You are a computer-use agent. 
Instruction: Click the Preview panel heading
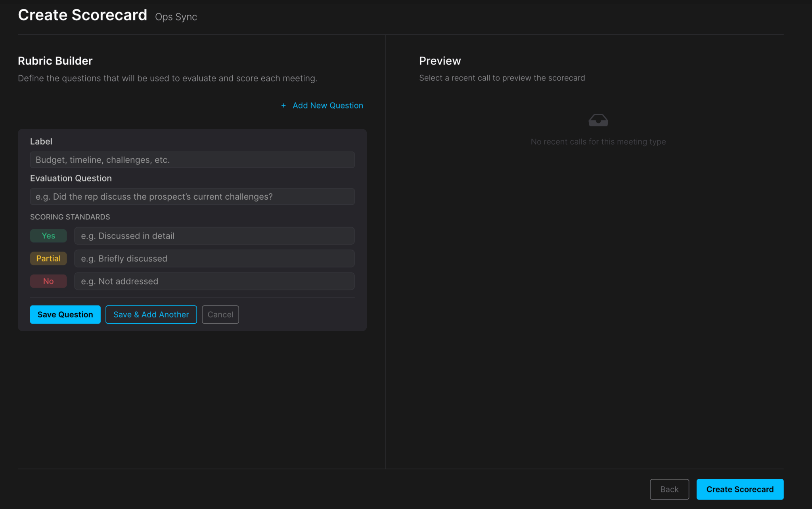(x=440, y=61)
